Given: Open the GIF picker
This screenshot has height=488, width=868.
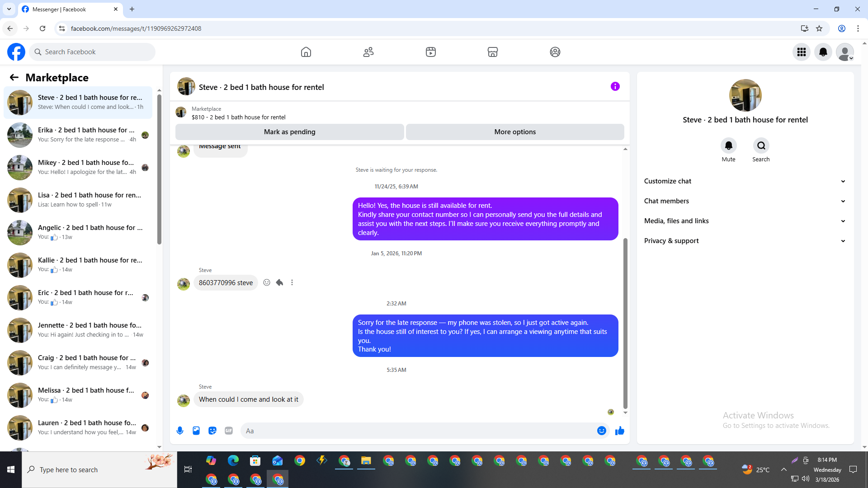Looking at the screenshot, I should (x=229, y=431).
